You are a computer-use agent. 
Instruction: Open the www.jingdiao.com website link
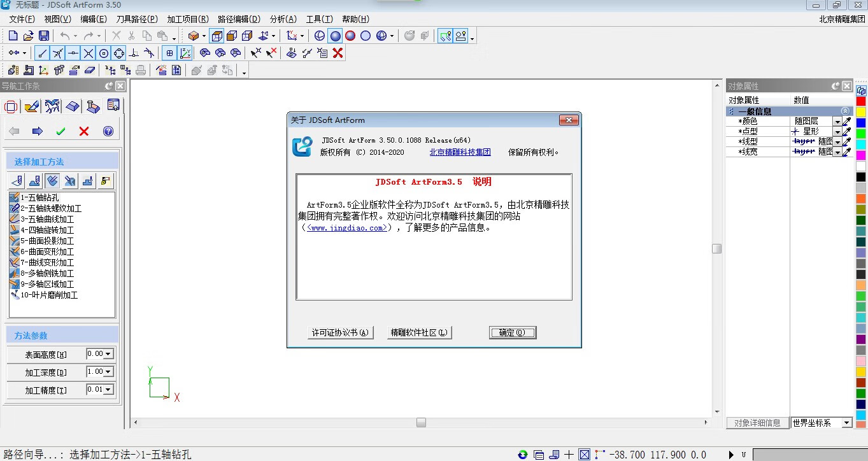click(346, 227)
